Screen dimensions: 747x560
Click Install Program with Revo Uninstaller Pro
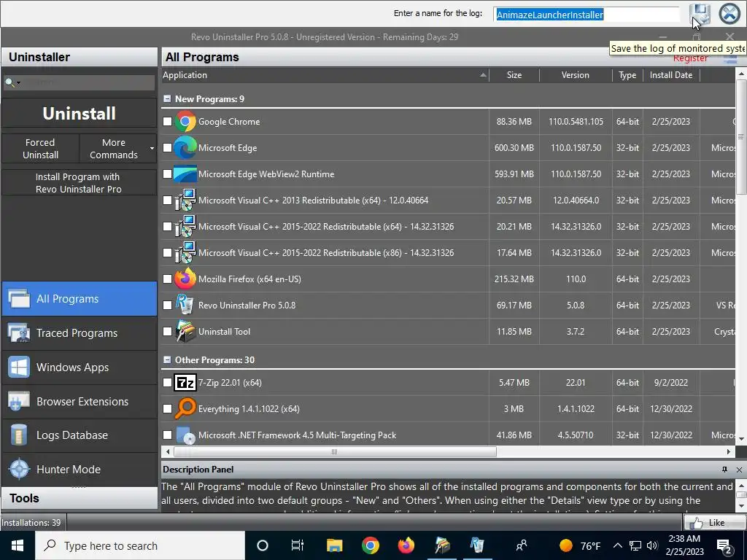[79, 183]
